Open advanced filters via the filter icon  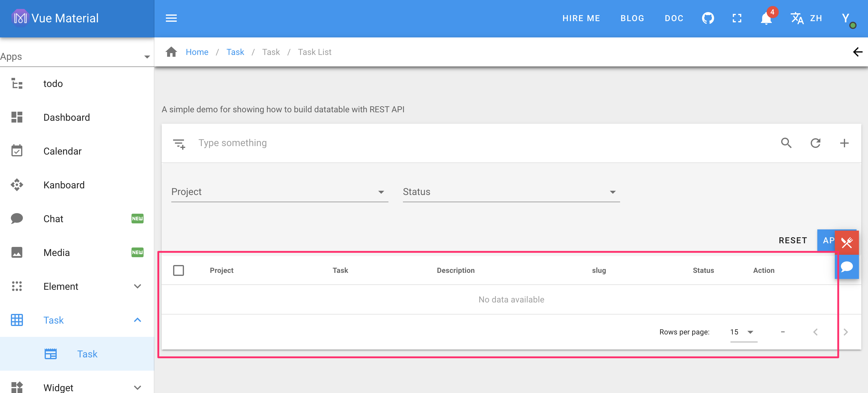pyautogui.click(x=179, y=143)
